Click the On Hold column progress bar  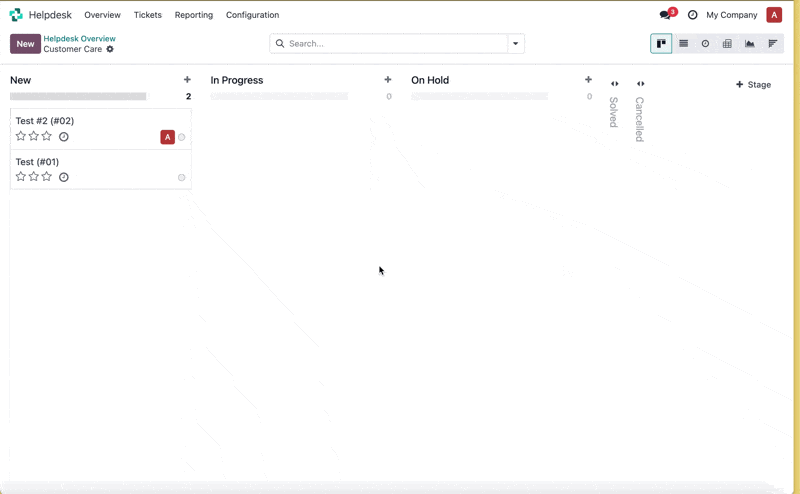click(x=480, y=96)
